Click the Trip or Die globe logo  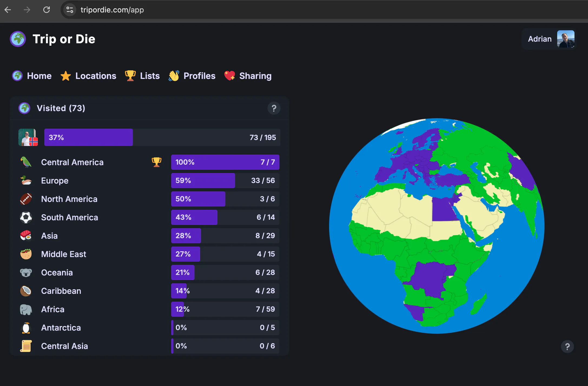click(18, 39)
